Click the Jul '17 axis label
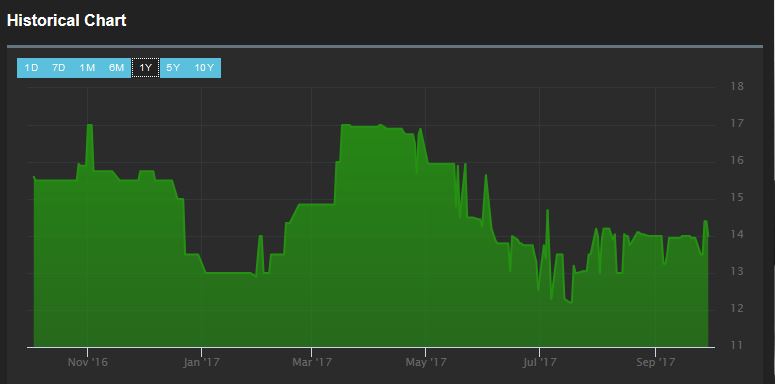775x384 pixels. tap(539, 362)
